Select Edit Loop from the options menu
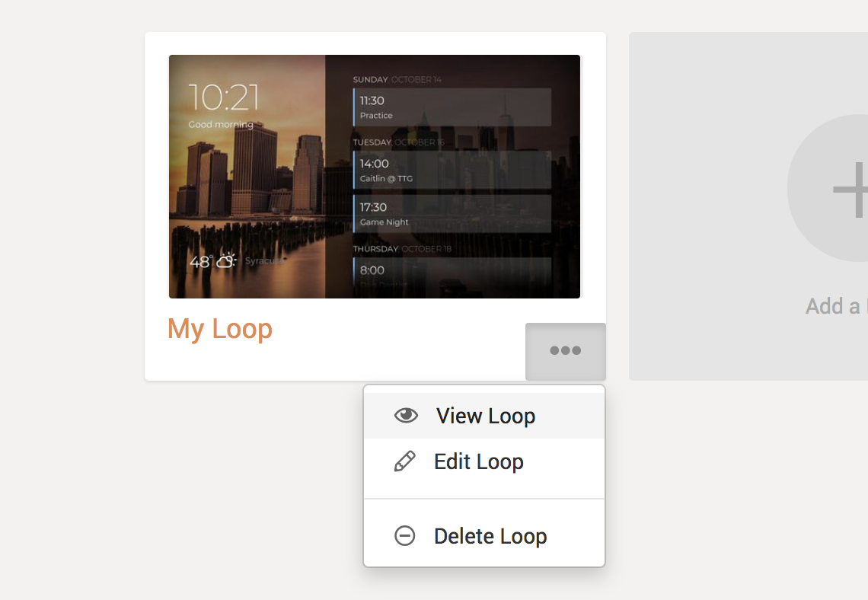Image resolution: width=868 pixels, height=600 pixels. [478, 461]
